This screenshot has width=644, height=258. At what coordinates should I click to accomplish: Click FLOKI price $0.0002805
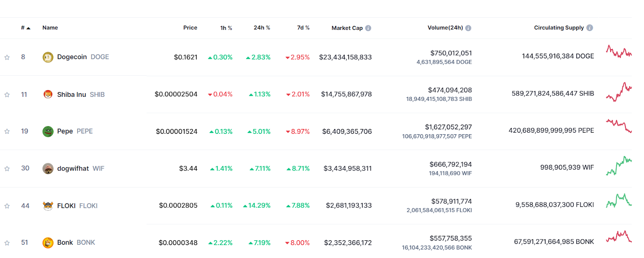tap(178, 206)
